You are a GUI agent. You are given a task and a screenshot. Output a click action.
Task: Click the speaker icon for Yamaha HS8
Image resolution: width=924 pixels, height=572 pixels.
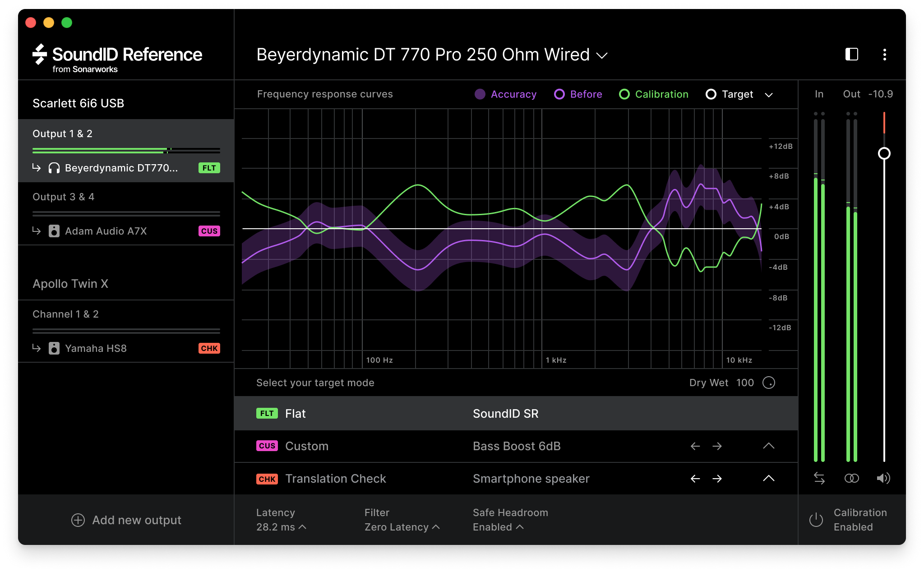tap(55, 348)
